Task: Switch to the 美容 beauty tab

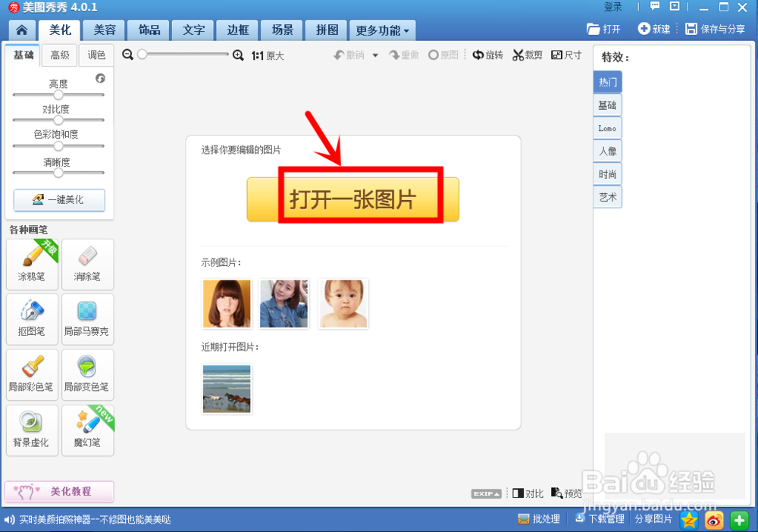Action: click(x=104, y=30)
